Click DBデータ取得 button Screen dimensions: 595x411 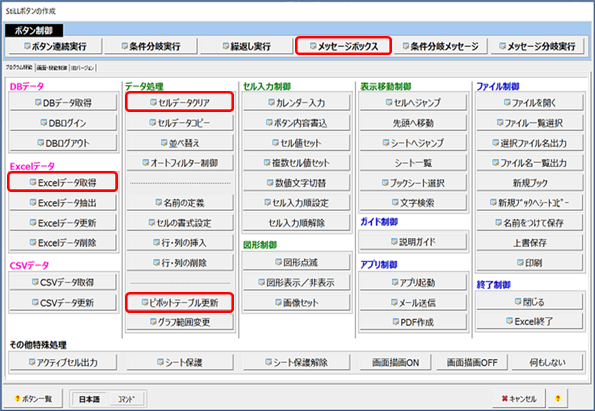click(63, 102)
